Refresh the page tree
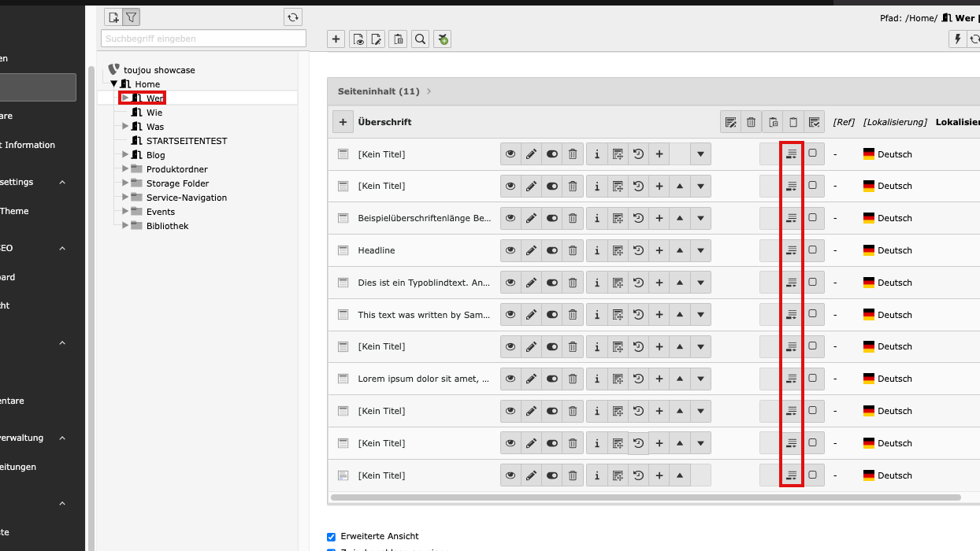Image resolution: width=980 pixels, height=551 pixels. pyautogui.click(x=293, y=17)
